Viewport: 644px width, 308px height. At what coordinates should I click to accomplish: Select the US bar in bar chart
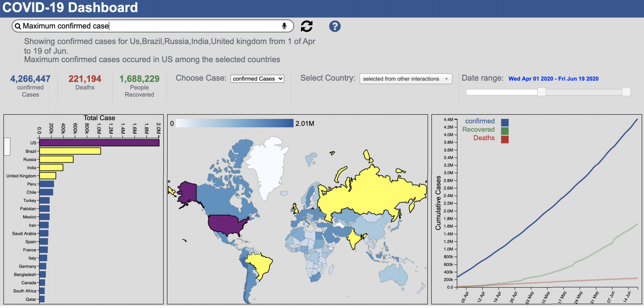(99, 143)
